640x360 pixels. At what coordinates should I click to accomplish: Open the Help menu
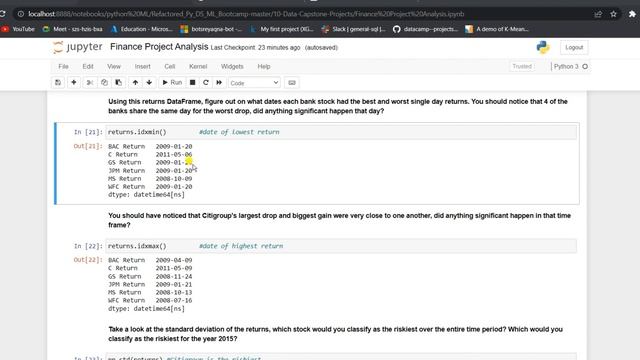click(264, 67)
